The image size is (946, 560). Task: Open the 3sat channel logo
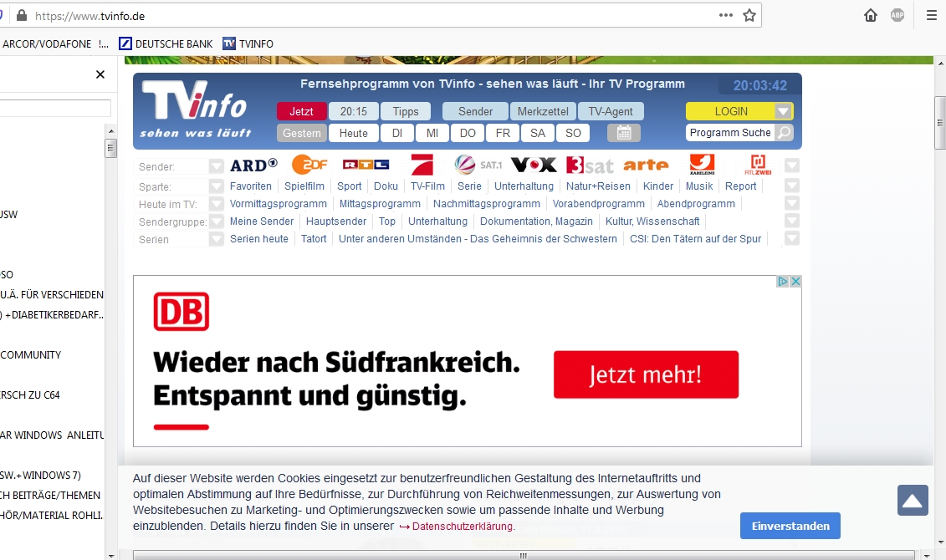[x=590, y=165]
